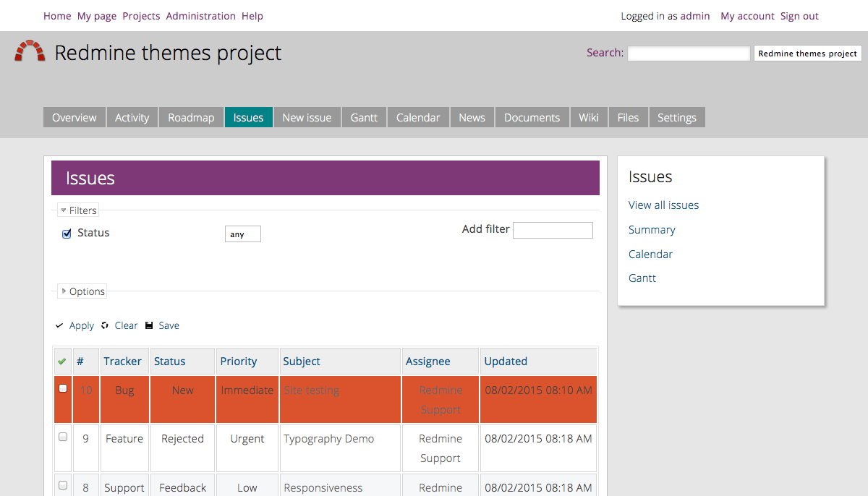Open the project selector 'Redmine themes project'
868x496 pixels.
point(808,54)
